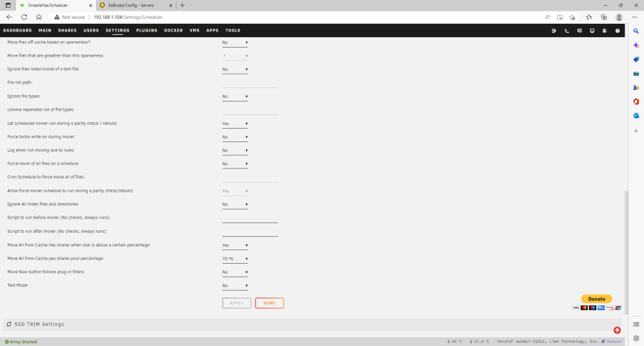Open the Plugins menu item

tap(147, 30)
